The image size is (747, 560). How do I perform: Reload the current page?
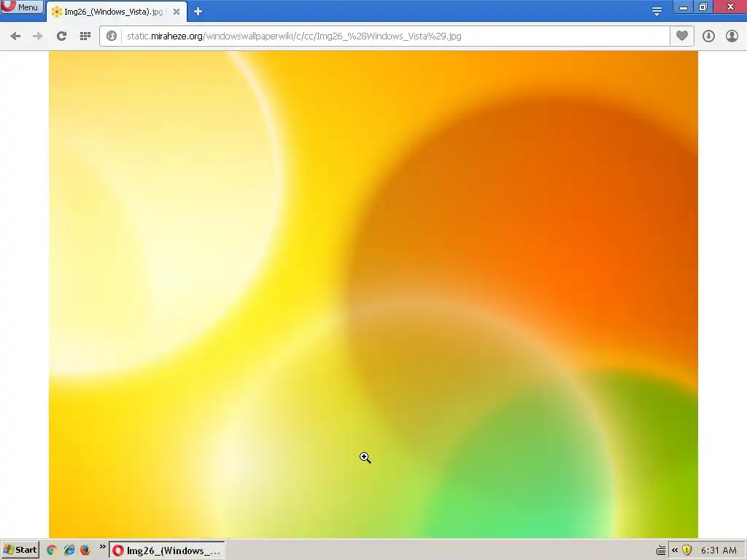[61, 36]
